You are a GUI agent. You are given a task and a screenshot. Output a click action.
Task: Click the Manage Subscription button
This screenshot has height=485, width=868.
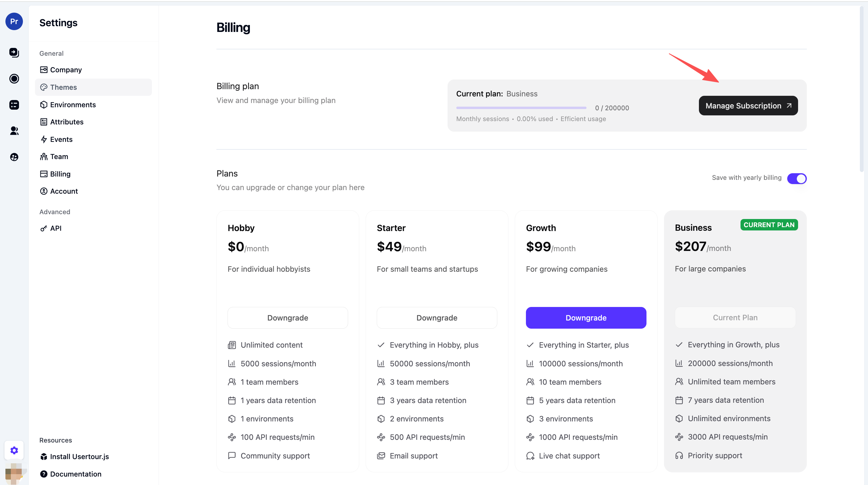pyautogui.click(x=748, y=105)
